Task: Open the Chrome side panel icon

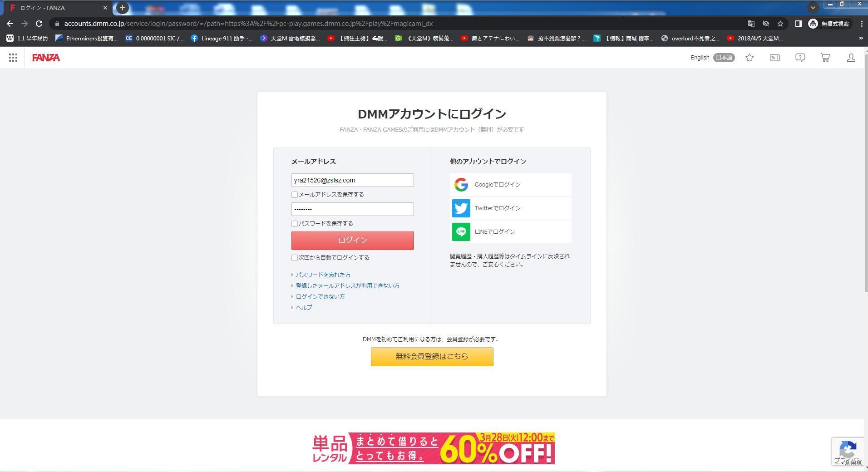Action: point(798,24)
